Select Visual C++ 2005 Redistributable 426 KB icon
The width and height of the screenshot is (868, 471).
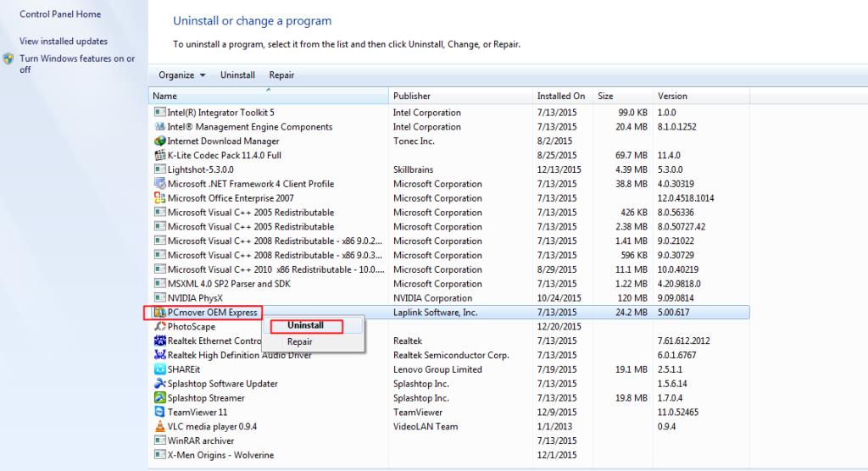pyautogui.click(x=160, y=213)
